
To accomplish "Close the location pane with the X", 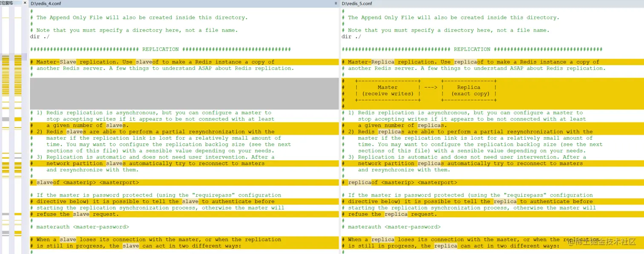I will [25, 3].
